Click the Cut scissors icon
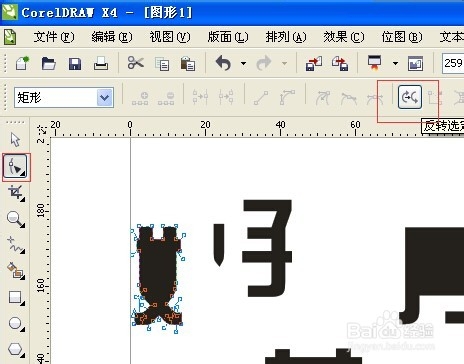The width and height of the screenshot is (464, 364). (136, 63)
